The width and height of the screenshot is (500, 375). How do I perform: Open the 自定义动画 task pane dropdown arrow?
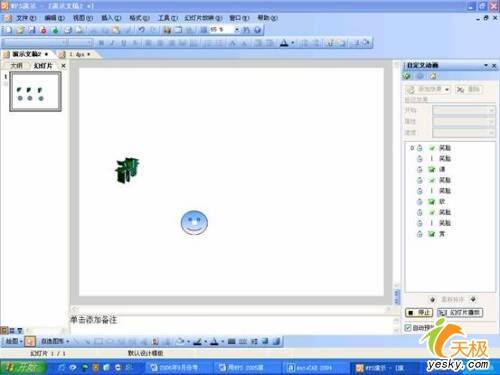[x=486, y=65]
